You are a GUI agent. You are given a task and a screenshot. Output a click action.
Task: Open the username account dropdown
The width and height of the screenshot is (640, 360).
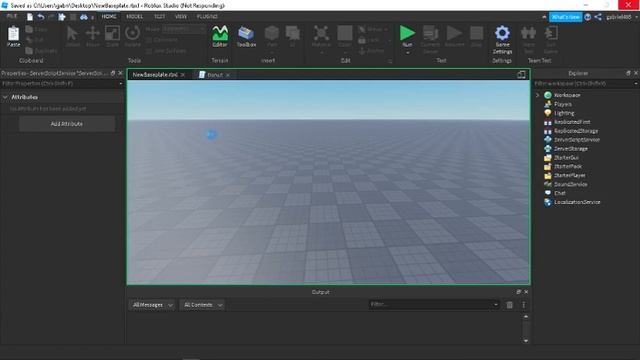(x=636, y=17)
